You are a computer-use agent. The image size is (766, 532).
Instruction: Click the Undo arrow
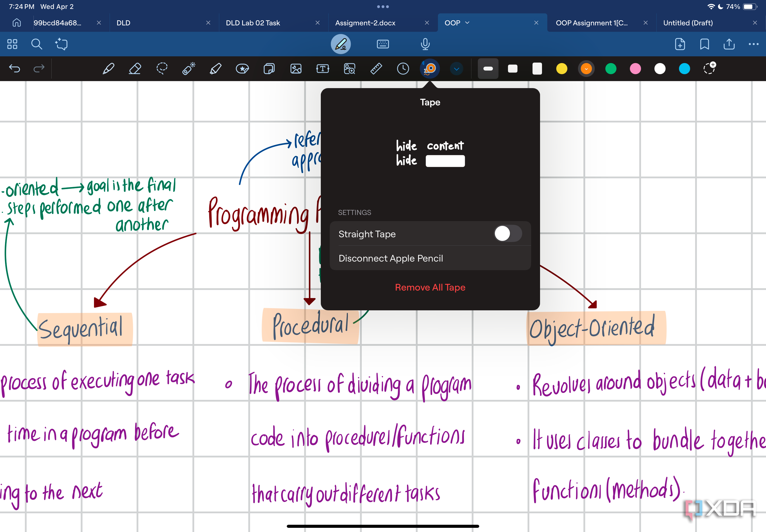[15, 69]
